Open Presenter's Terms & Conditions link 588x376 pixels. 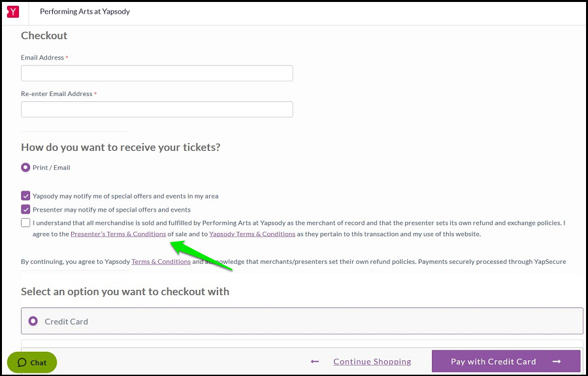[x=118, y=234]
